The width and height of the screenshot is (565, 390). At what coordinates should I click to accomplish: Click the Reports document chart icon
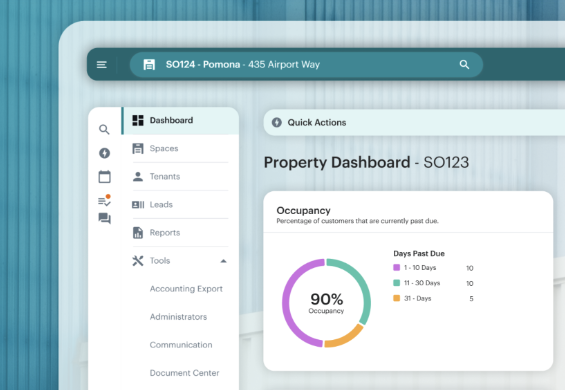pyautogui.click(x=138, y=233)
